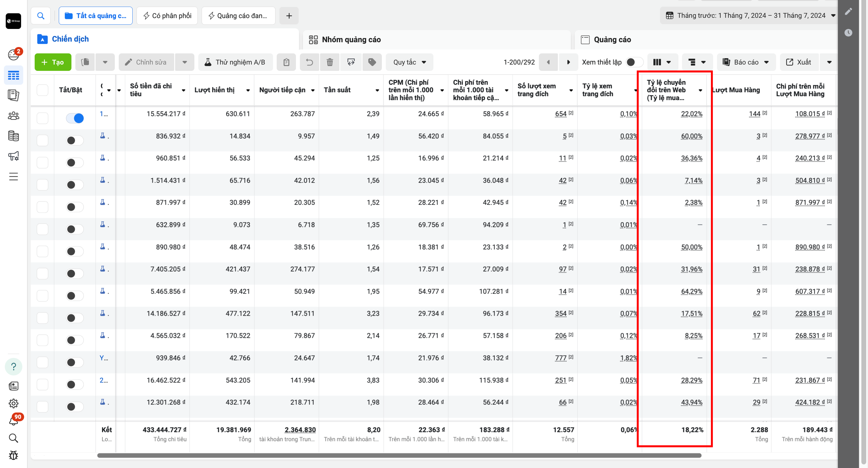Toggle on the campaign spending 7.405.205
The image size is (868, 468).
click(x=75, y=273)
